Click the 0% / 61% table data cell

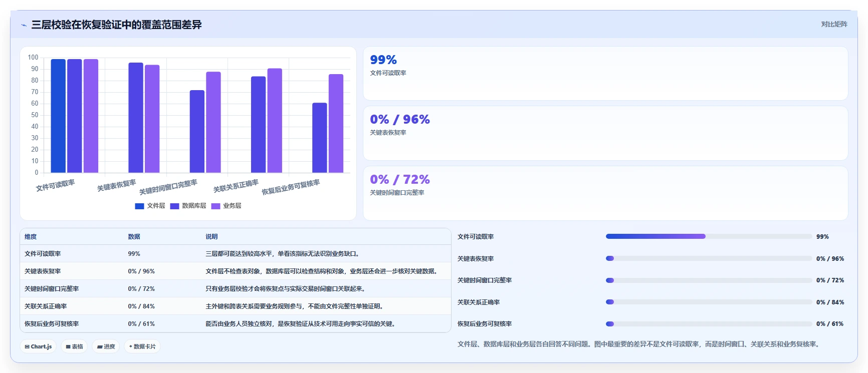point(141,324)
